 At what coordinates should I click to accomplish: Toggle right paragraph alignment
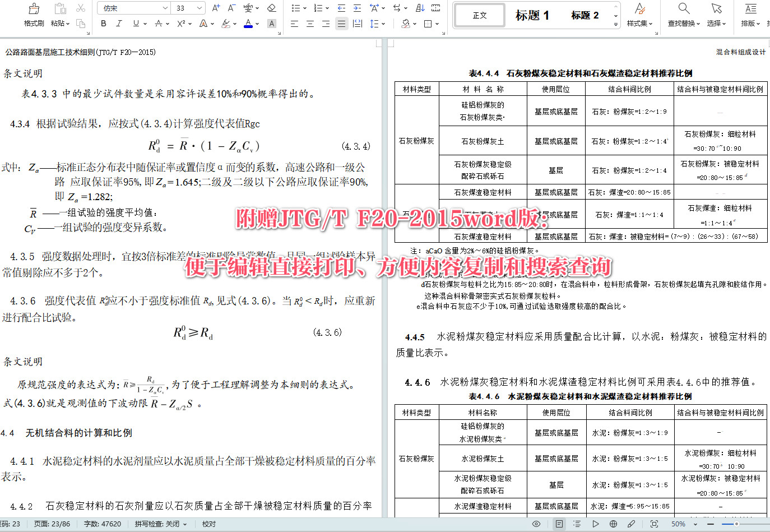(325, 25)
